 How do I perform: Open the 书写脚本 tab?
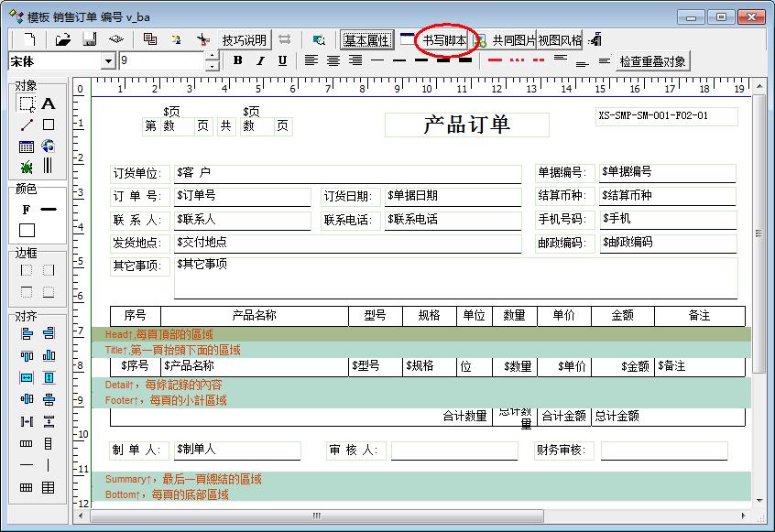(444, 40)
